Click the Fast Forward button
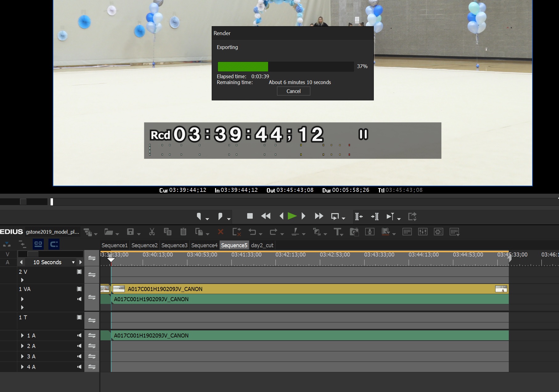Viewport: 559px width, 392px height. pyautogui.click(x=319, y=216)
